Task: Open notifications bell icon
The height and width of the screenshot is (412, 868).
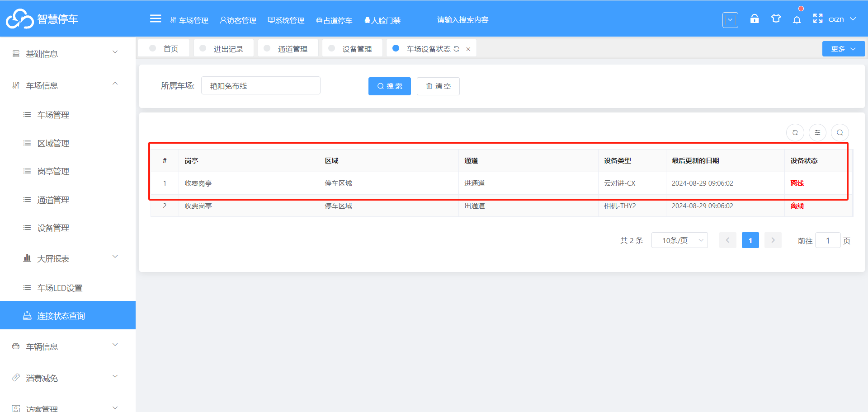Action: click(797, 19)
